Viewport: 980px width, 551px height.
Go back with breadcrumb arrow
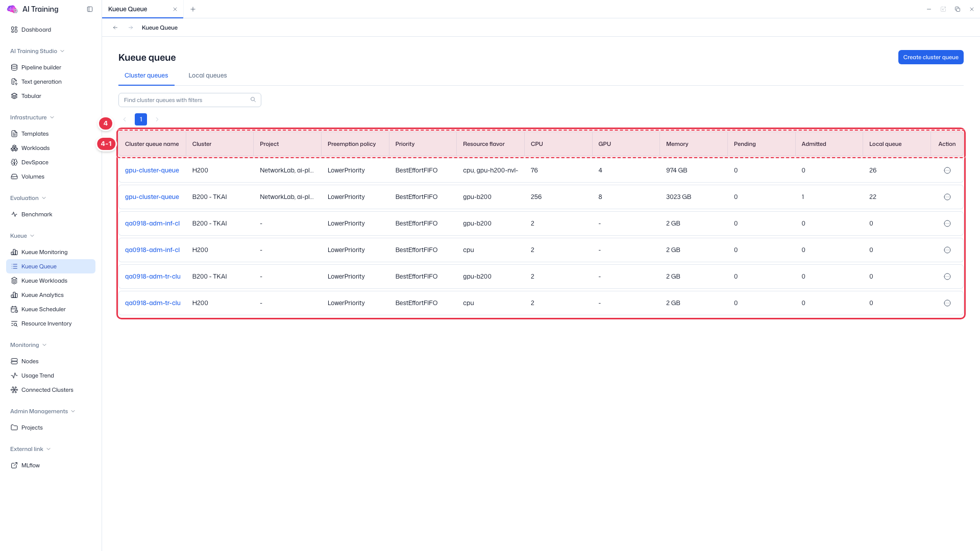115,28
